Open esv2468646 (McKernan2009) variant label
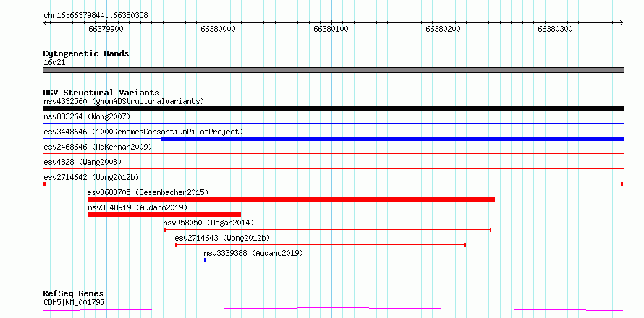 pyautogui.click(x=98, y=147)
